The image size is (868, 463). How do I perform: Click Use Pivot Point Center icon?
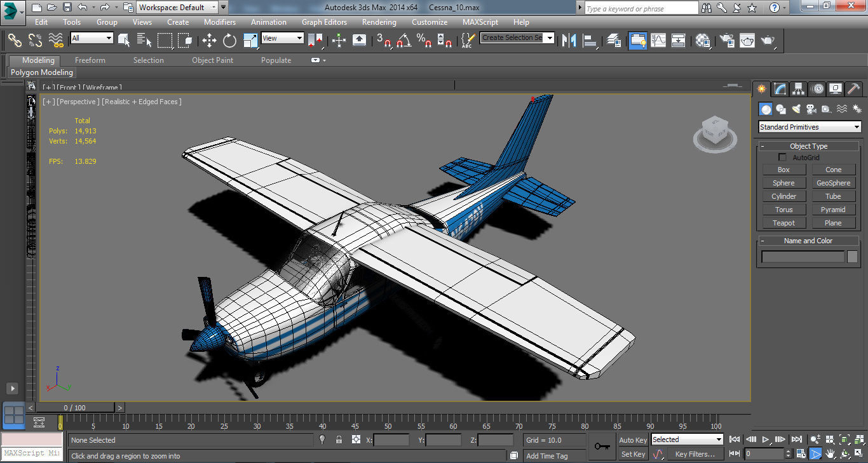(x=315, y=41)
